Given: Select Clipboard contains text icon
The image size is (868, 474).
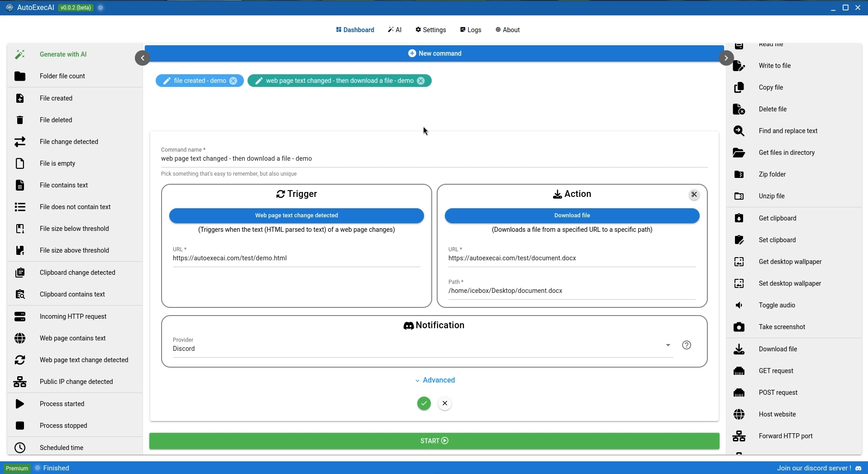Looking at the screenshot, I should click(x=20, y=294).
